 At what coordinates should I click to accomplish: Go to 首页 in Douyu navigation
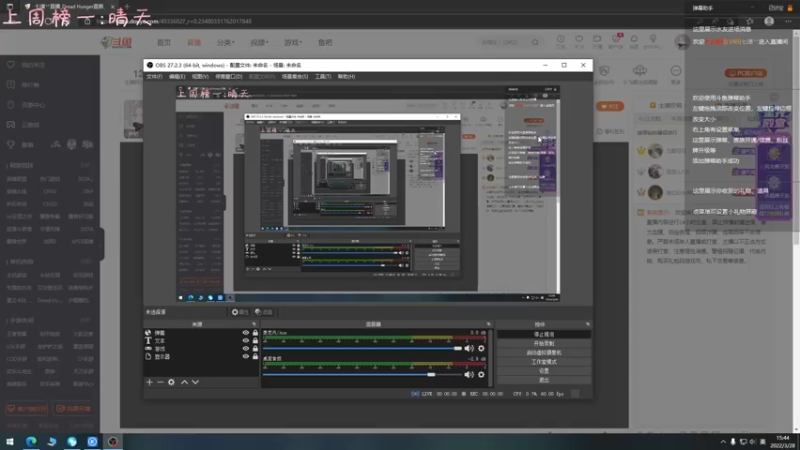(x=164, y=42)
